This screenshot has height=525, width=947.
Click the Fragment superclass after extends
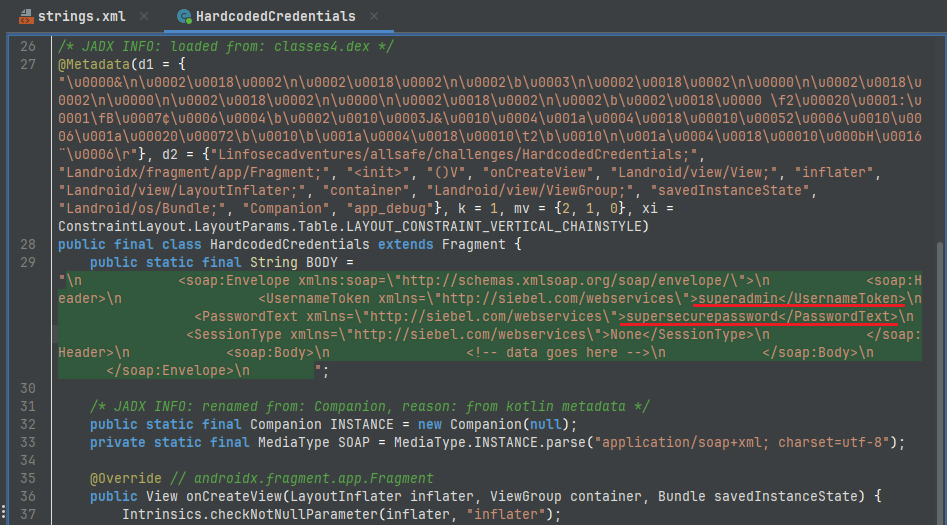tap(474, 245)
